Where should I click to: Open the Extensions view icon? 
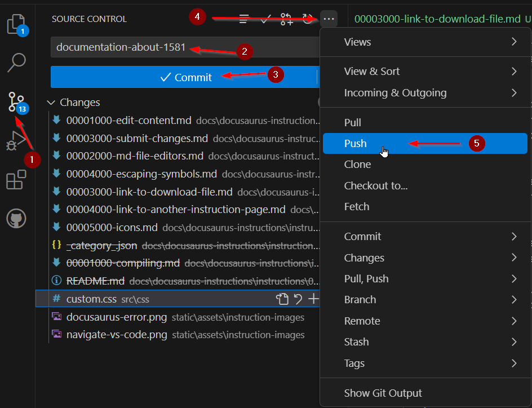click(16, 180)
